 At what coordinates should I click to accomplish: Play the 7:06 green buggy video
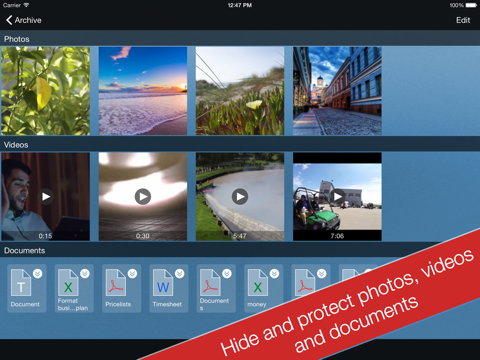[337, 197]
